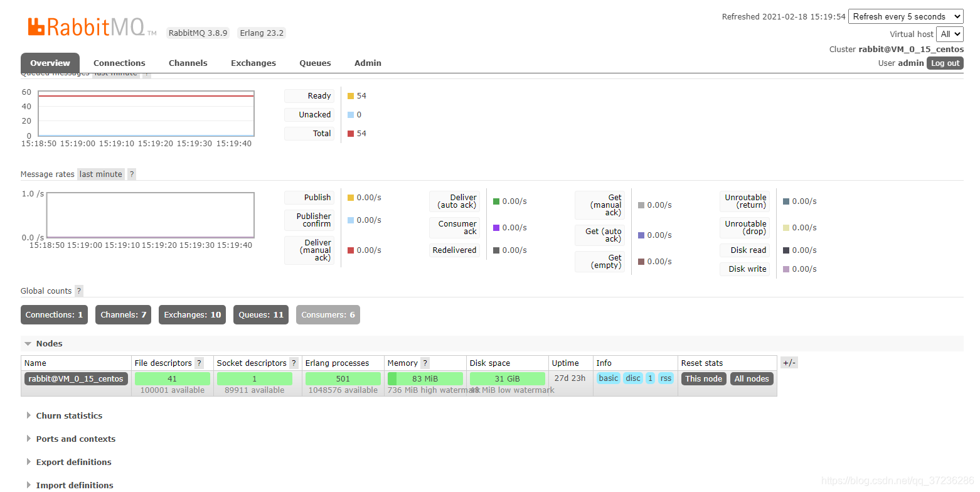Click Consumers: 6 count button
This screenshot has height=492, width=980.
coord(328,315)
